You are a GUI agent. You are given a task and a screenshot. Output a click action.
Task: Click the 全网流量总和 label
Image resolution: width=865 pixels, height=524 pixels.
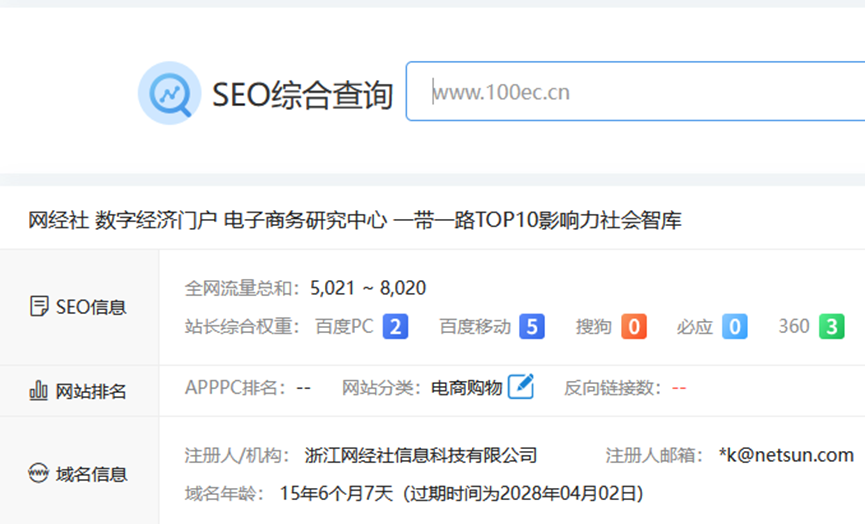click(x=242, y=288)
